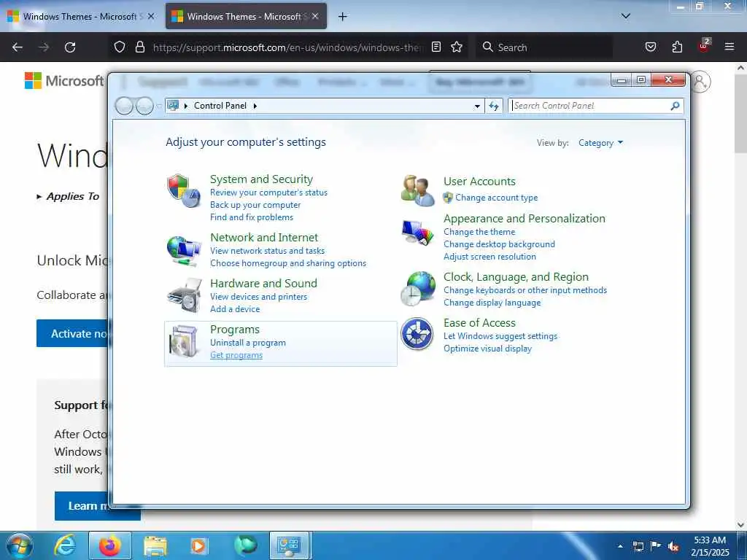This screenshot has width=747, height=560.
Task: Open Windows Explorer folder in taskbar
Action: pos(155,545)
